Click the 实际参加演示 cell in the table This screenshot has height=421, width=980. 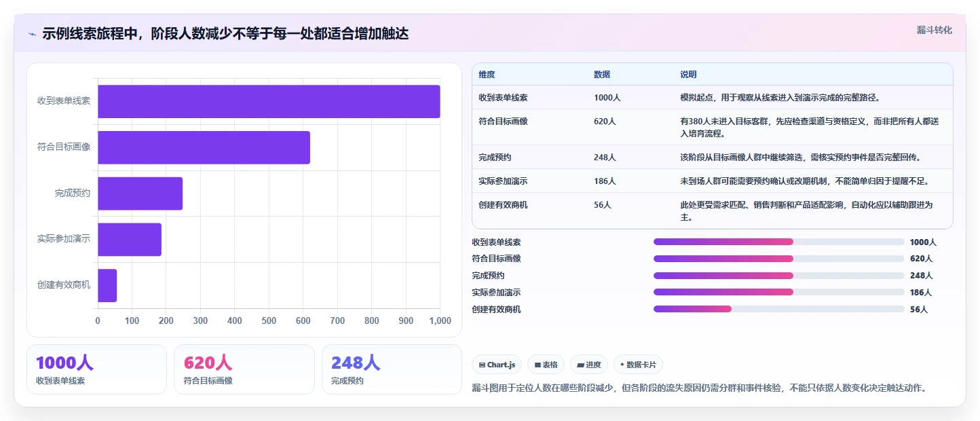coord(503,181)
